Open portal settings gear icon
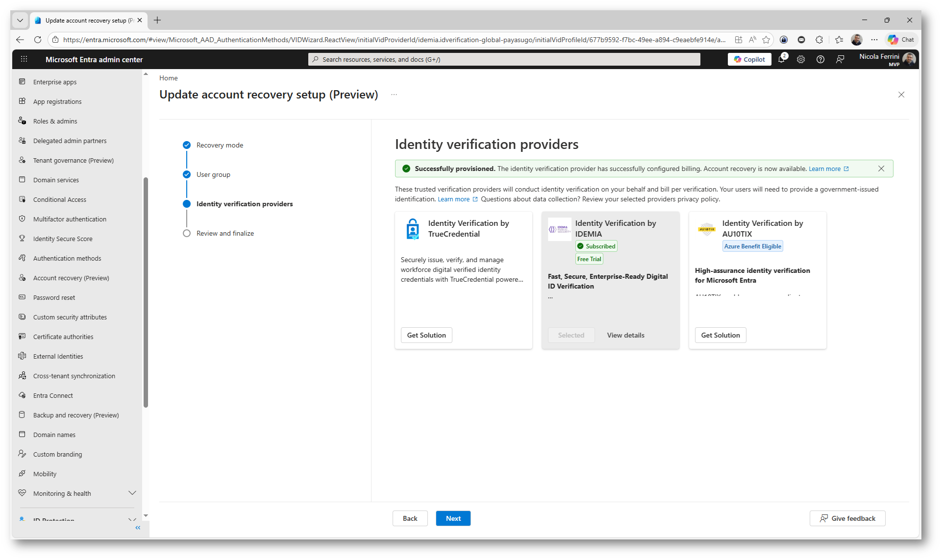The width and height of the screenshot is (942, 560). [801, 59]
